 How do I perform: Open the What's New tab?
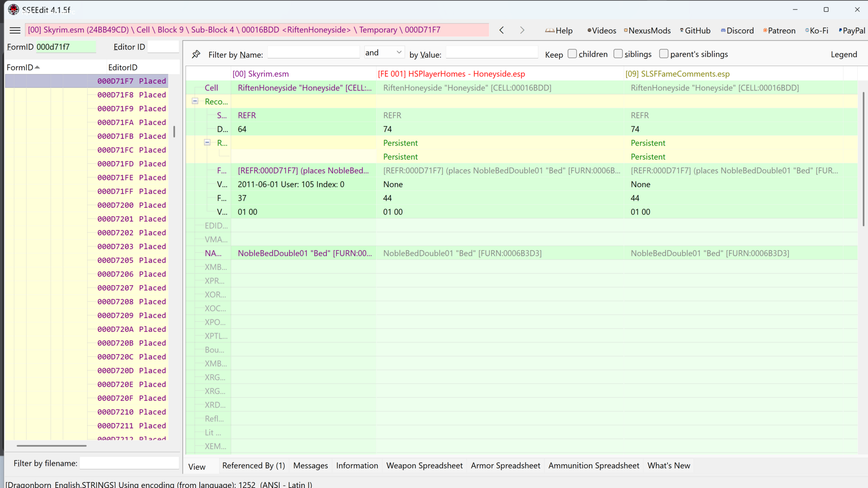pos(669,465)
